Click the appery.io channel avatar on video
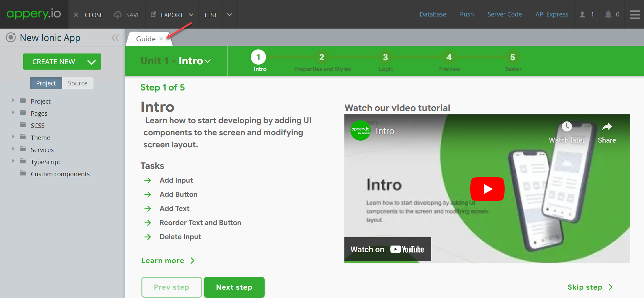 tap(361, 131)
